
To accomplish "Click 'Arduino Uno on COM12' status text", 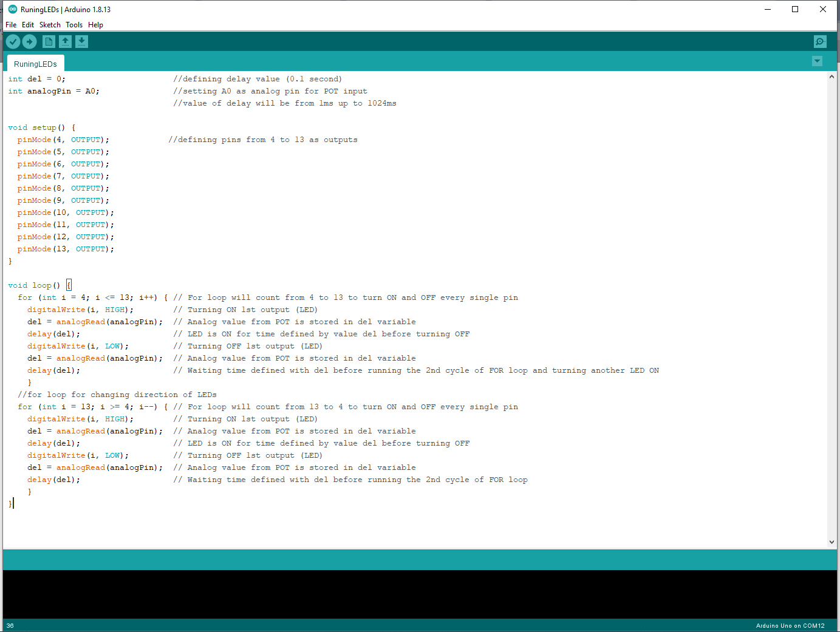I will (790, 626).
